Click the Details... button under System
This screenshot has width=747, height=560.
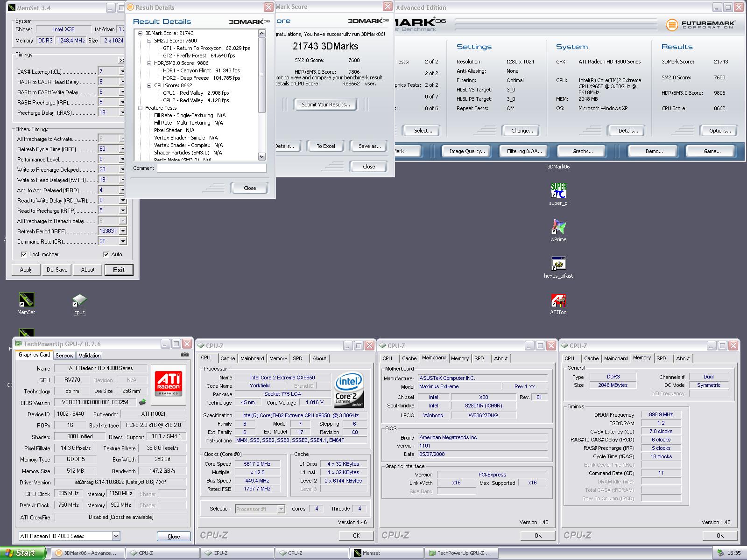pyautogui.click(x=628, y=131)
